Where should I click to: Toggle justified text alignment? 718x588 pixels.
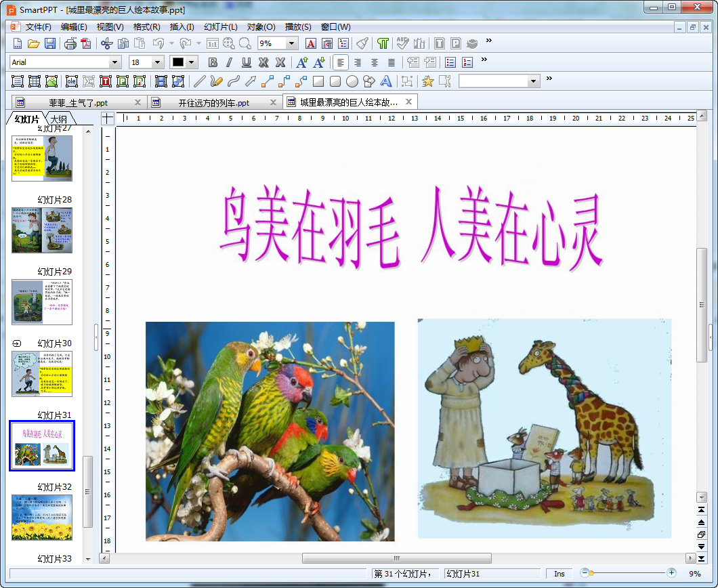coord(392,62)
